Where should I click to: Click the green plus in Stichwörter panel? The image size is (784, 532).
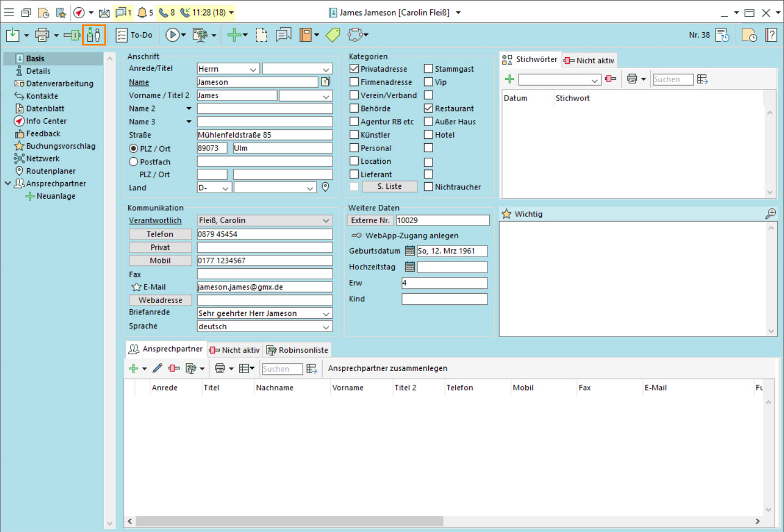coord(509,79)
